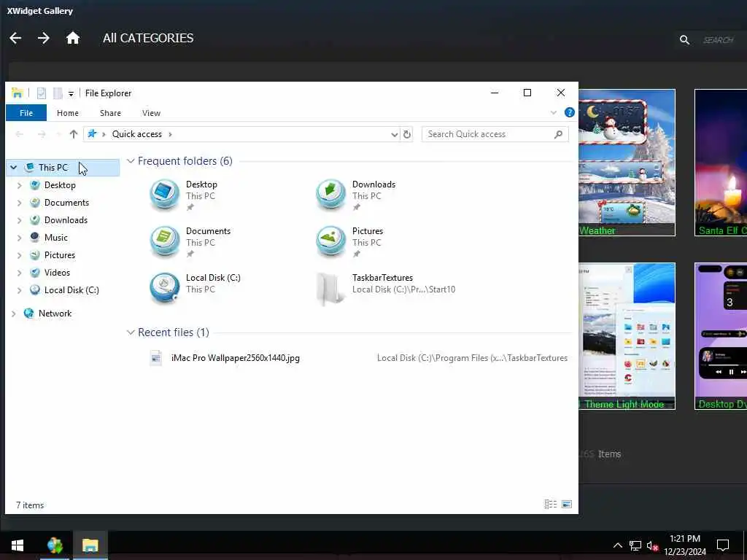Open the address bar history dropdown

click(395, 135)
